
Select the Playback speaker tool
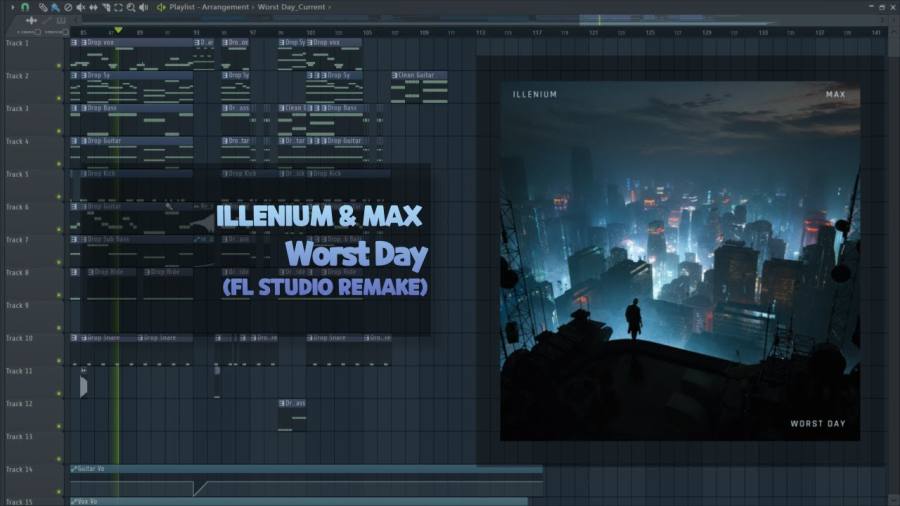point(143,7)
